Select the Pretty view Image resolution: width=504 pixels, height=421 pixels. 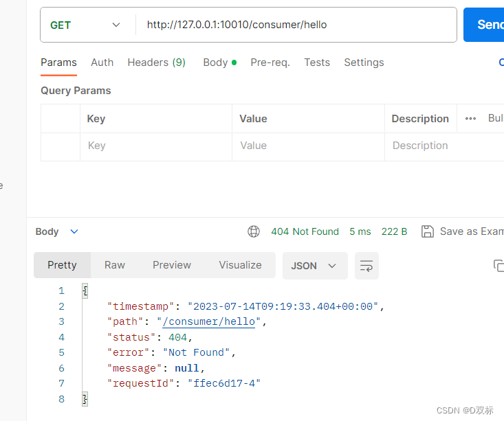tap(62, 265)
